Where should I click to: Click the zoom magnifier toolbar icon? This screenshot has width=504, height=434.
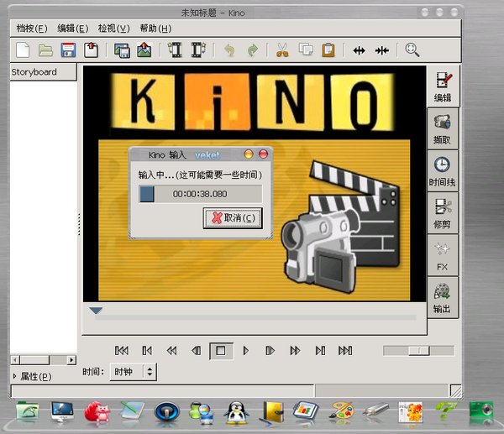click(412, 50)
